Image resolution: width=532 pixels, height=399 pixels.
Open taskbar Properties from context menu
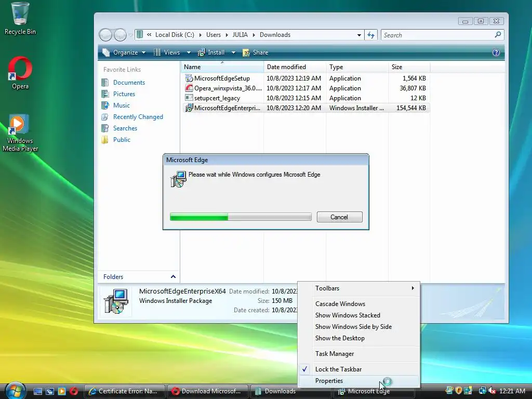359,381
